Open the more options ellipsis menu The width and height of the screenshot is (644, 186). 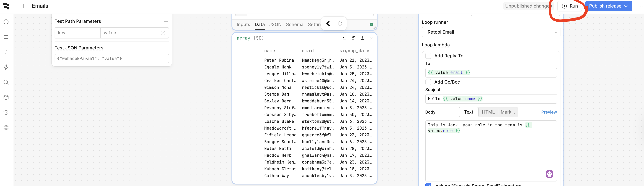click(x=640, y=6)
